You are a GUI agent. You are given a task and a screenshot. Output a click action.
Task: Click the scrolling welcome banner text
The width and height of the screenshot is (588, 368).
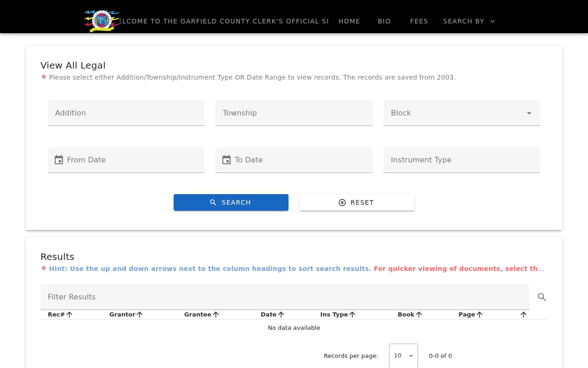click(x=224, y=21)
